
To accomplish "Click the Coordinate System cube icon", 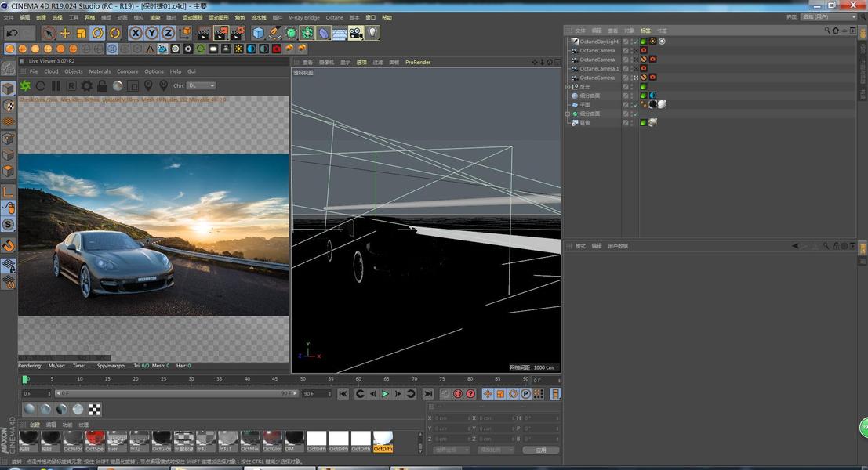I will 185,33.
